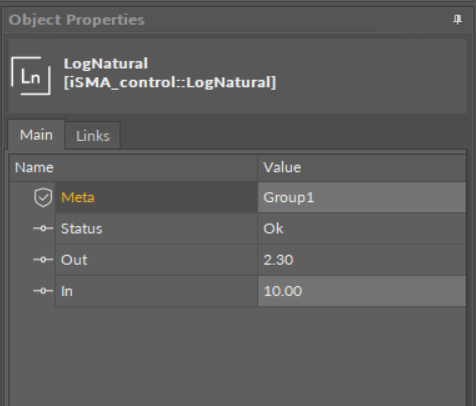Viewport: 476px width, 406px height.
Task: Click the slot icon next to Status
Action: [x=43, y=228]
